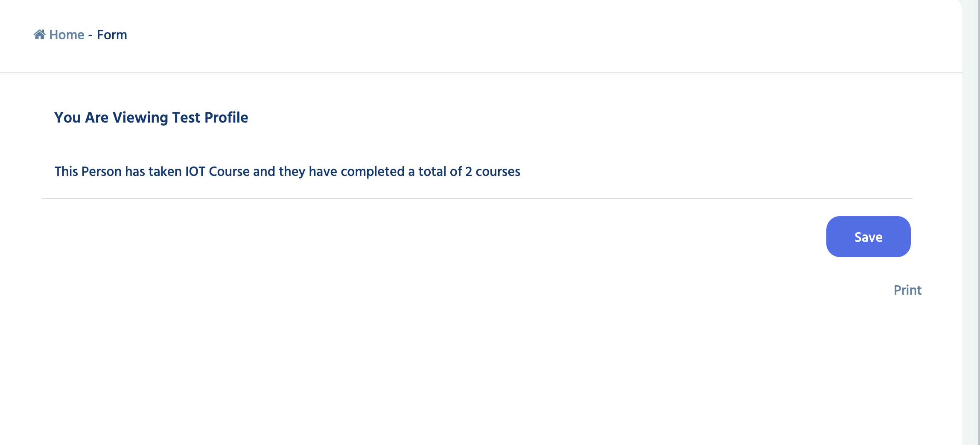Click the vertical scrollbar on the right edge
Viewport: 980px width, 445px height.
(971, 222)
